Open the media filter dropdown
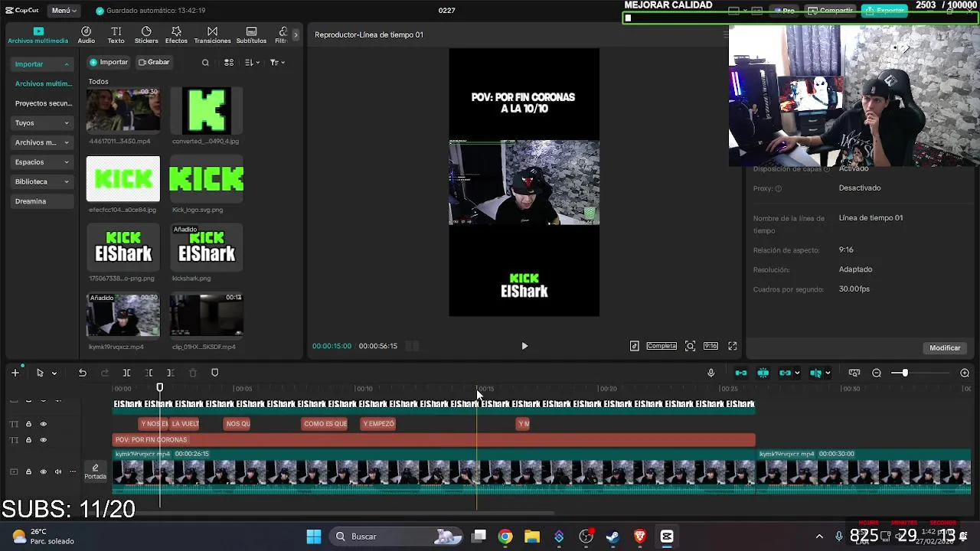980x551 pixels. pyautogui.click(x=277, y=63)
